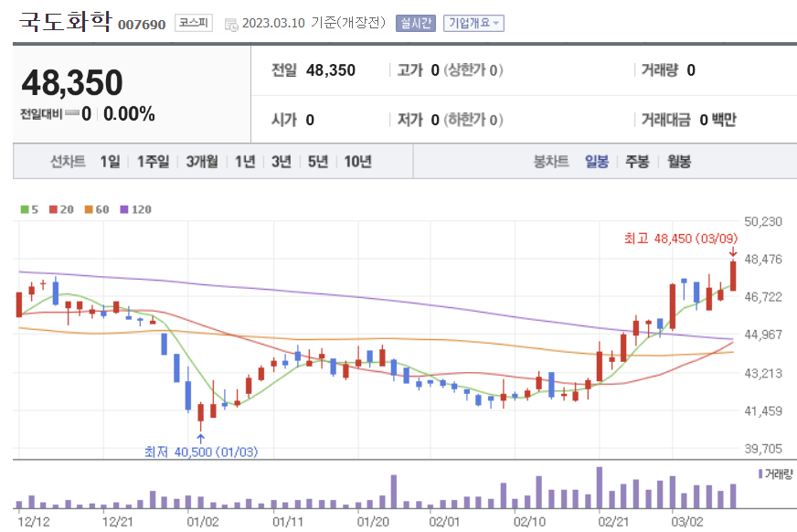Click the 시가 0 label
Image resolution: width=797 pixels, height=532 pixels.
(292, 120)
